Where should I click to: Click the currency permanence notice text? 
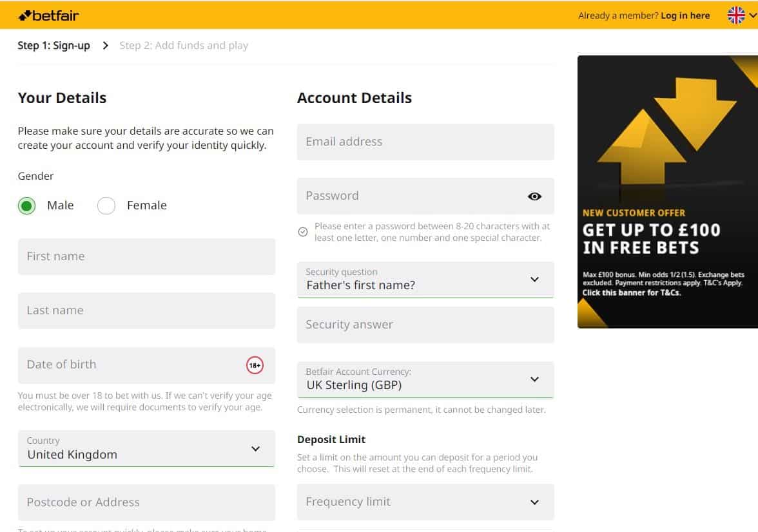421,410
